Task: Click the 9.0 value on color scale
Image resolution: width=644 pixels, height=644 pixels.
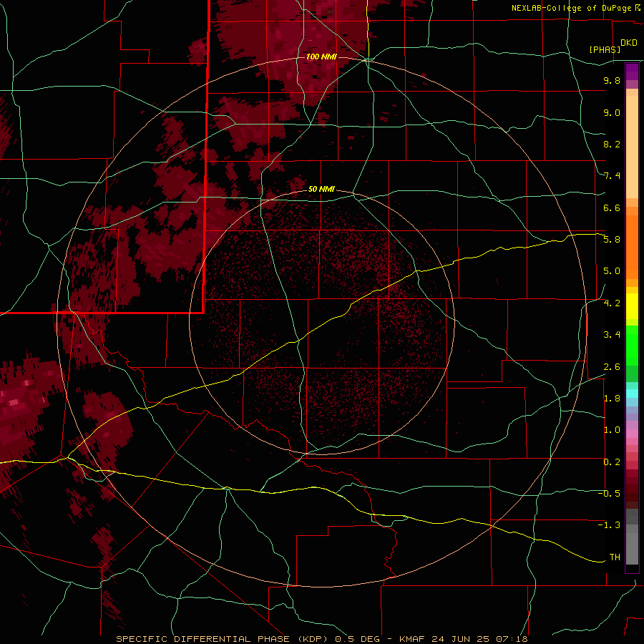Action: [612, 112]
